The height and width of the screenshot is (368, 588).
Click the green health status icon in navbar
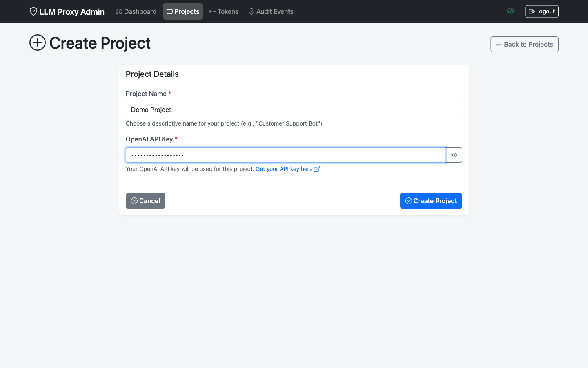(x=510, y=11)
